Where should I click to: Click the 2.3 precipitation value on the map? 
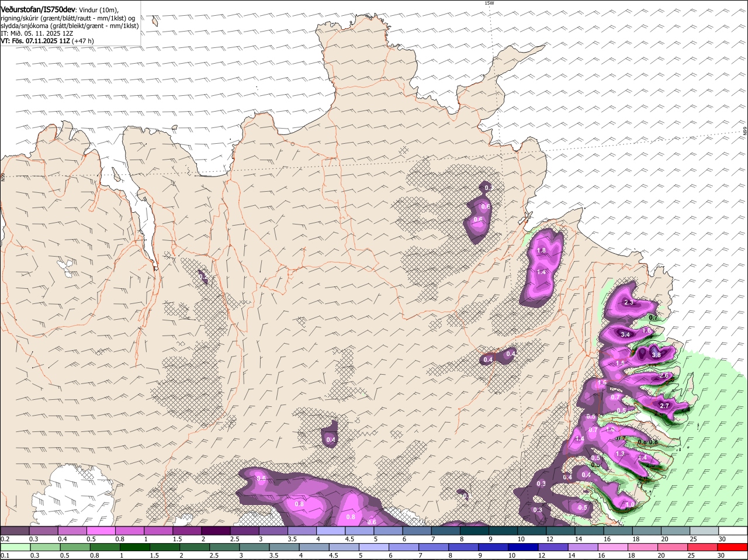pos(629,303)
